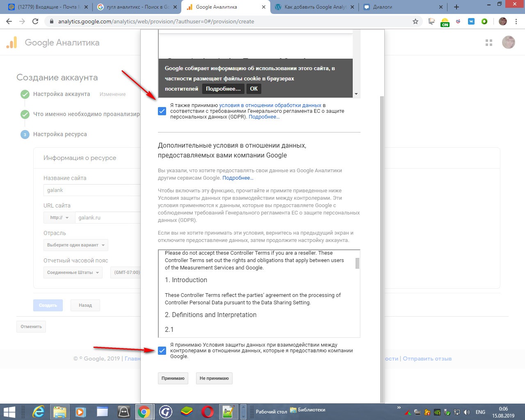Viewport: 525px width, 420px height.
Task: Click the Принимаю button
Action: [x=173, y=378]
